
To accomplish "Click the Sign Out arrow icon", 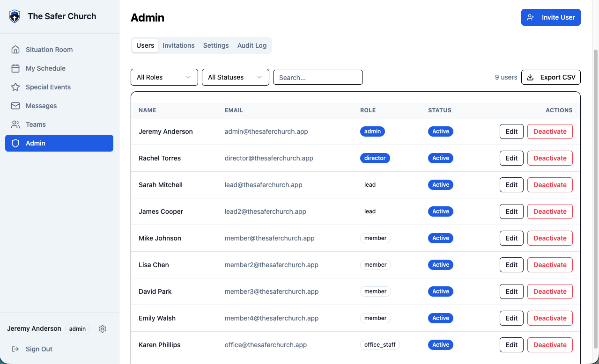I will (x=15, y=349).
